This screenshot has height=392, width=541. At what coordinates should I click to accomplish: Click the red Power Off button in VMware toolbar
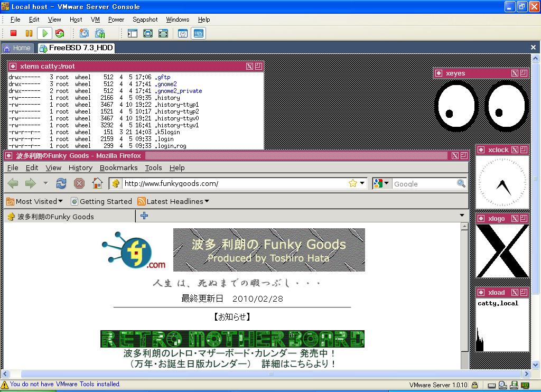13,33
